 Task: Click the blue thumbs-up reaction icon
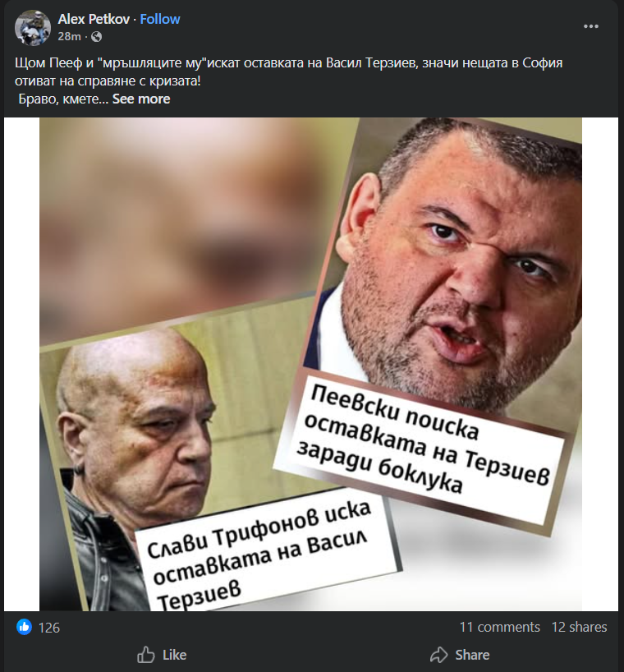pyautogui.click(x=24, y=627)
